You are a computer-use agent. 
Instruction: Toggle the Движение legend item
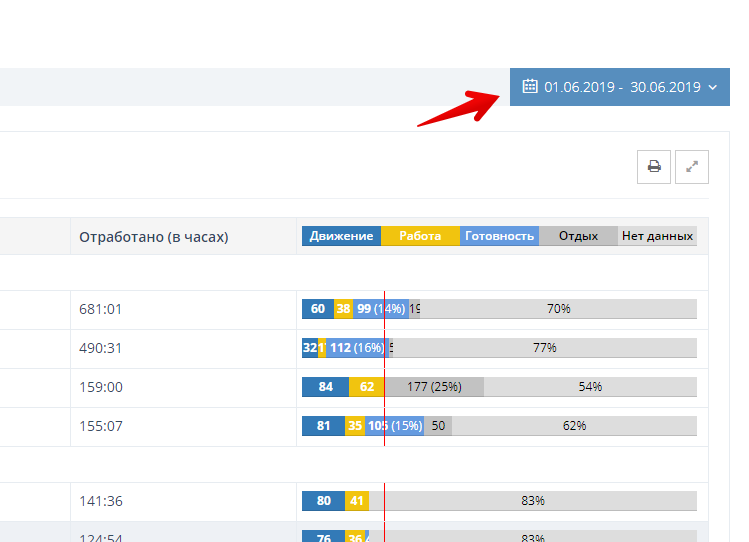point(341,236)
